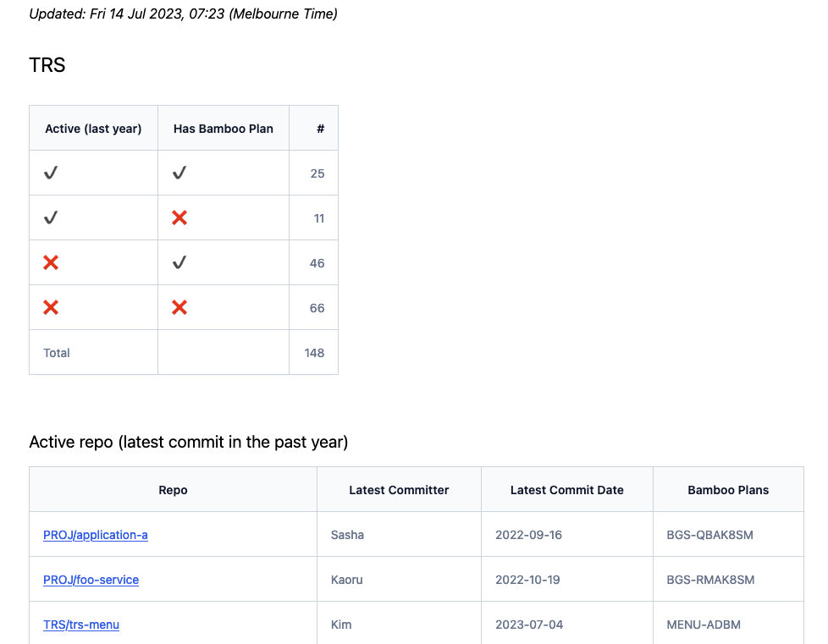Click the 'Active repo (latest commit in the past year)' heading

(x=189, y=442)
